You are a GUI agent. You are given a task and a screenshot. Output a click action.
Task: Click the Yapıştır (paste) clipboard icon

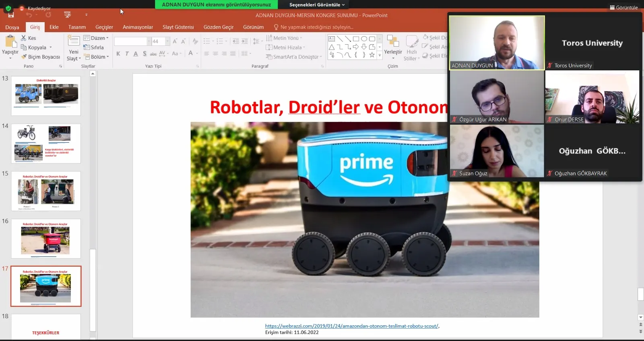point(10,41)
